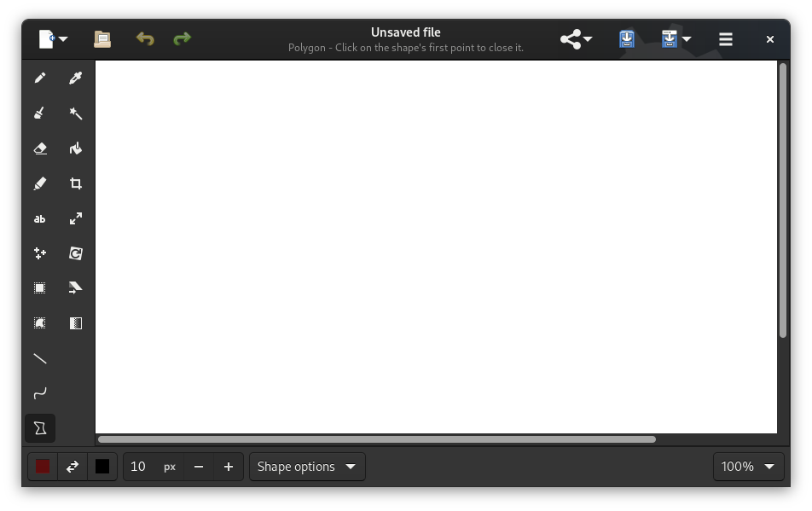Select the Paint Bucket fill tool
Image resolution: width=812 pixels, height=511 pixels.
click(x=76, y=148)
